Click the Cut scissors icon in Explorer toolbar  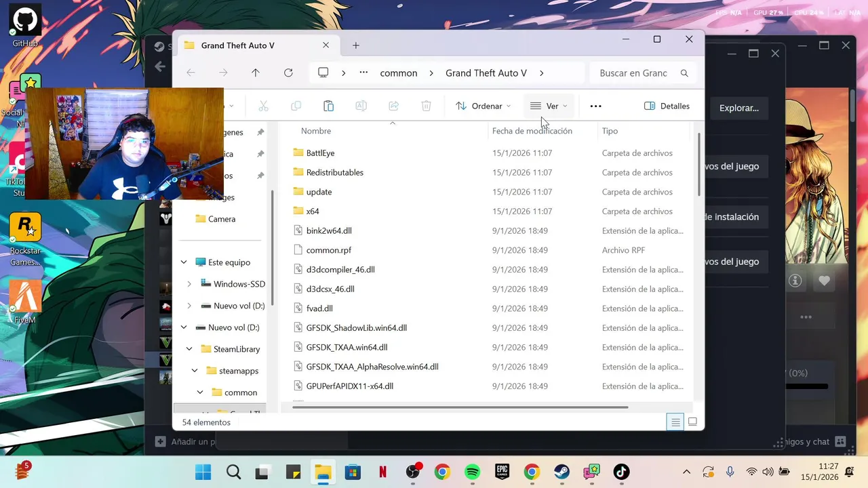[x=264, y=106]
